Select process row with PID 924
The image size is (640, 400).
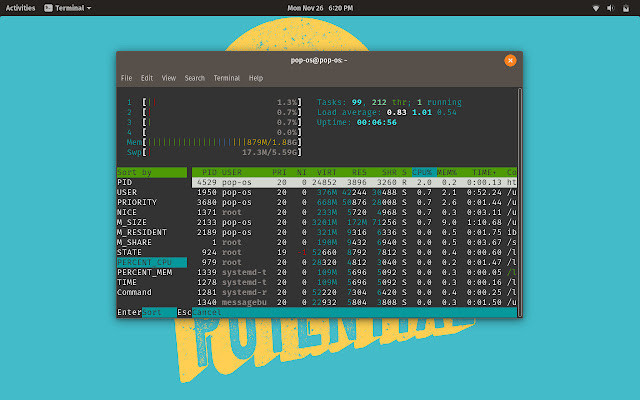click(354, 252)
